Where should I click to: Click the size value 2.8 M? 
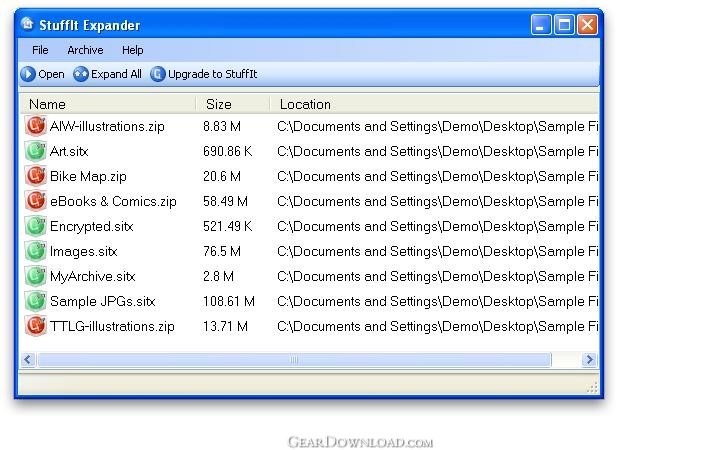click(219, 276)
